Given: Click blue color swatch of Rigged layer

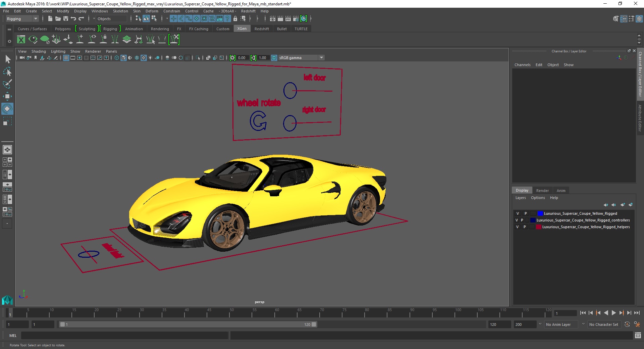Looking at the screenshot, I should click(x=540, y=213).
